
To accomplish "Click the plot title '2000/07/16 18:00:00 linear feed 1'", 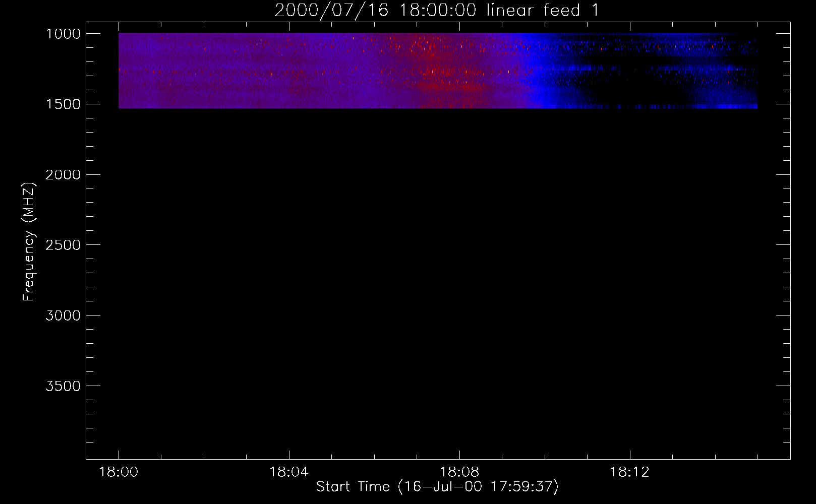I will [x=437, y=10].
